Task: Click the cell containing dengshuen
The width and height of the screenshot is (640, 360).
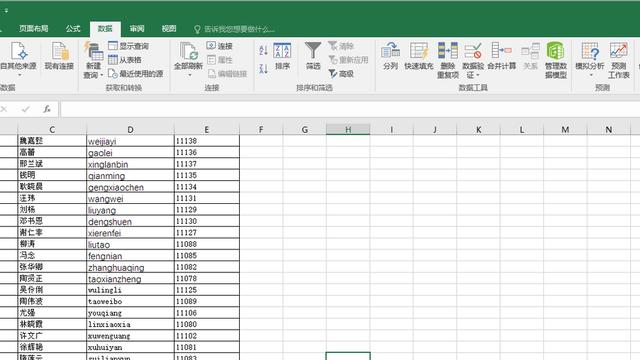Action: (x=130, y=221)
